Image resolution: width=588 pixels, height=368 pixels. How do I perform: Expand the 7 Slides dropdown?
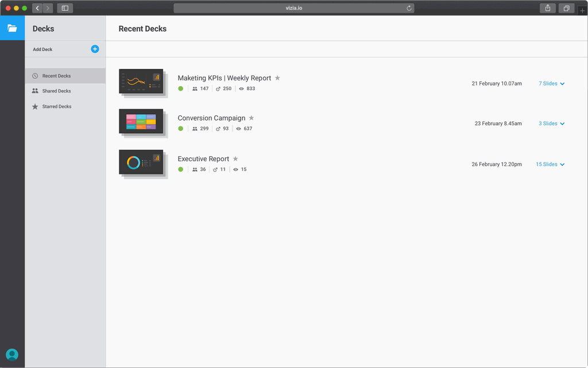[x=551, y=84]
